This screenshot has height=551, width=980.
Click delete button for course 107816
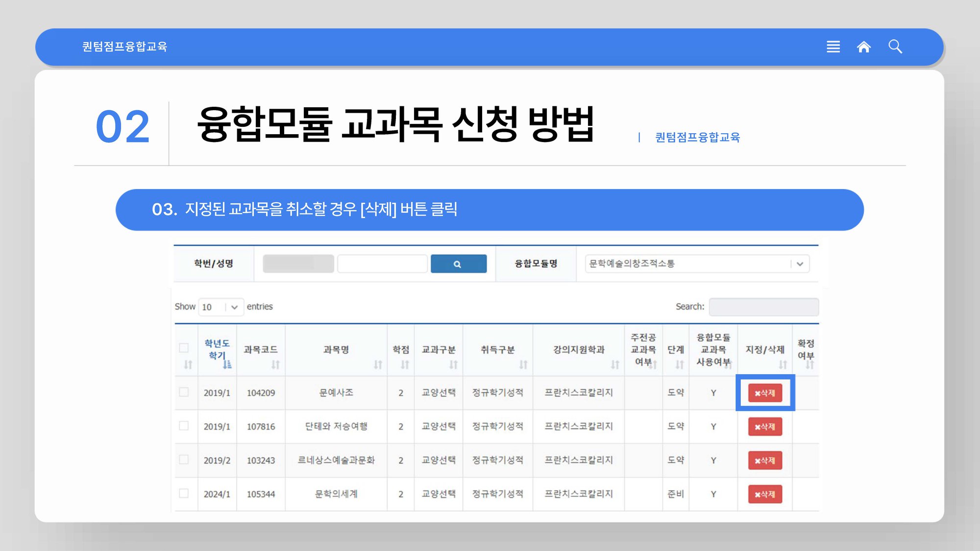(x=764, y=427)
